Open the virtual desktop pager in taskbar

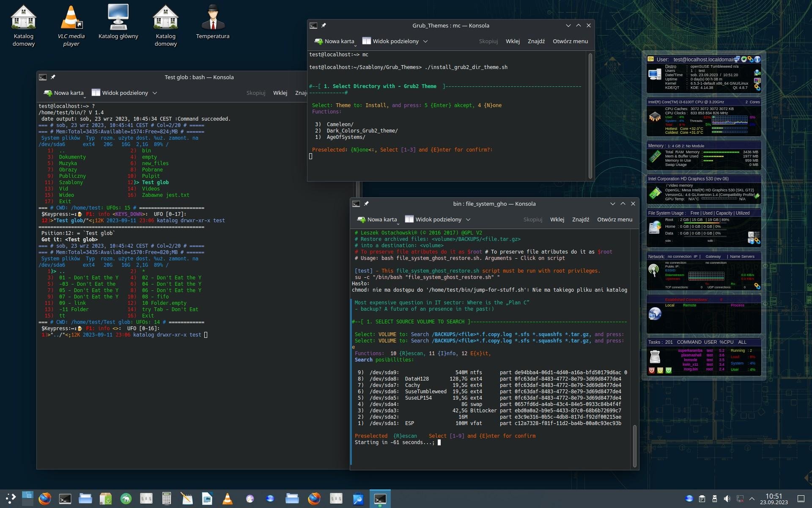pyautogui.click(x=27, y=499)
